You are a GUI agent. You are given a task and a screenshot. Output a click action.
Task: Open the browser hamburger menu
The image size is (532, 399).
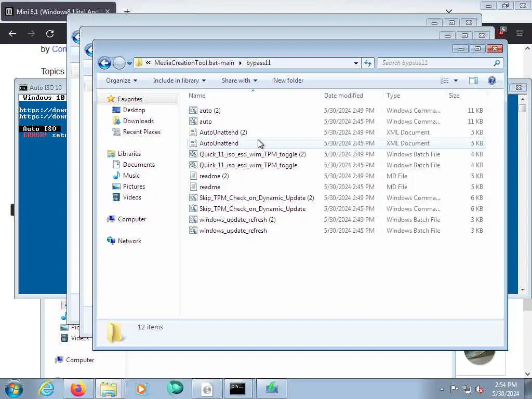pyautogui.click(x=520, y=33)
